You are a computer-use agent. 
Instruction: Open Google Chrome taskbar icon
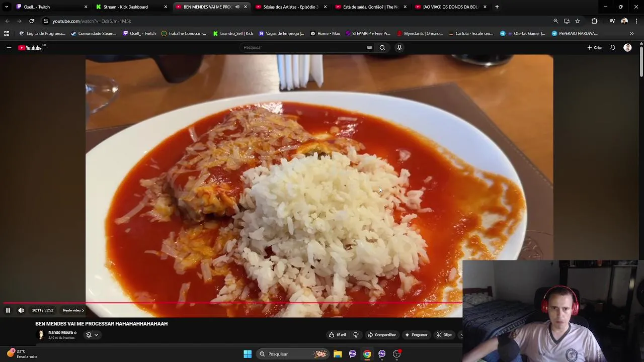pyautogui.click(x=367, y=354)
